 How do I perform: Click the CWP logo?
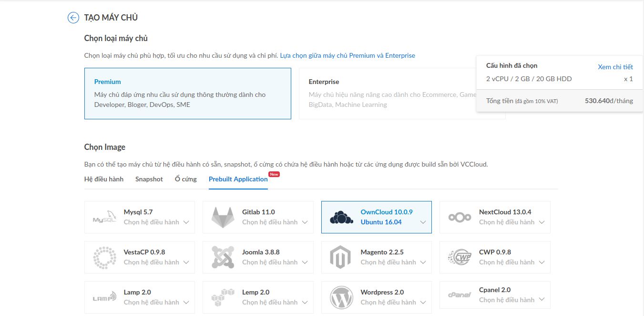point(460,257)
